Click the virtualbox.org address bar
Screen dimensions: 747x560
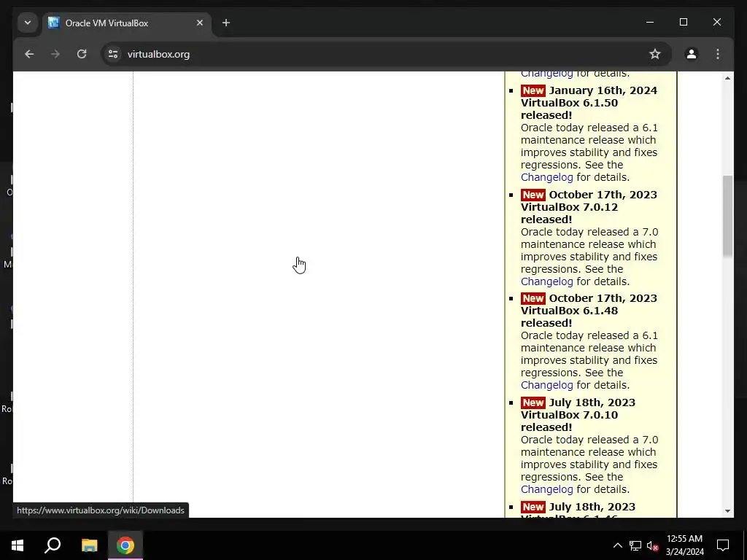(386, 54)
